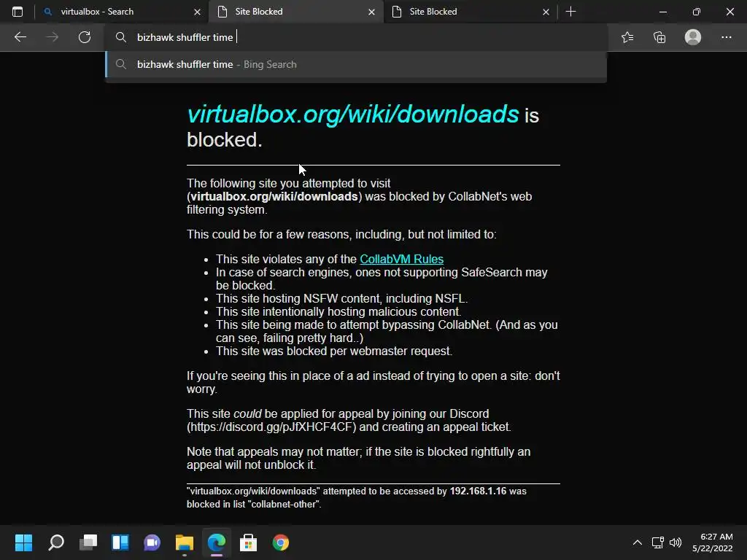747x560 pixels.
Task: Select the 'bizhawk shuffler time' Bing Search suggestion
Action: click(x=356, y=64)
